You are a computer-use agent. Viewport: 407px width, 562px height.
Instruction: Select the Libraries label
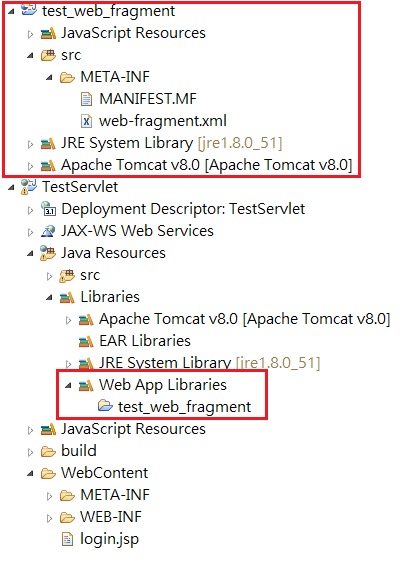tap(110, 297)
